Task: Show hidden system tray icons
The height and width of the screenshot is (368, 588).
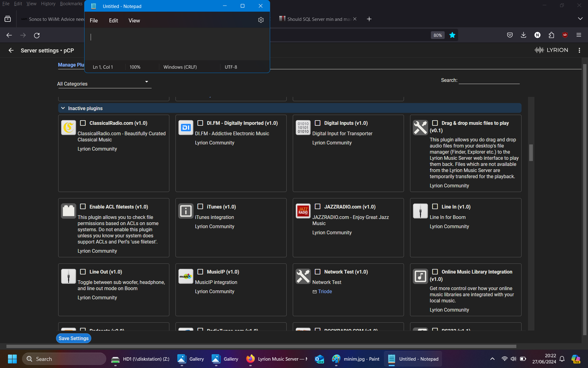Action: click(492, 359)
